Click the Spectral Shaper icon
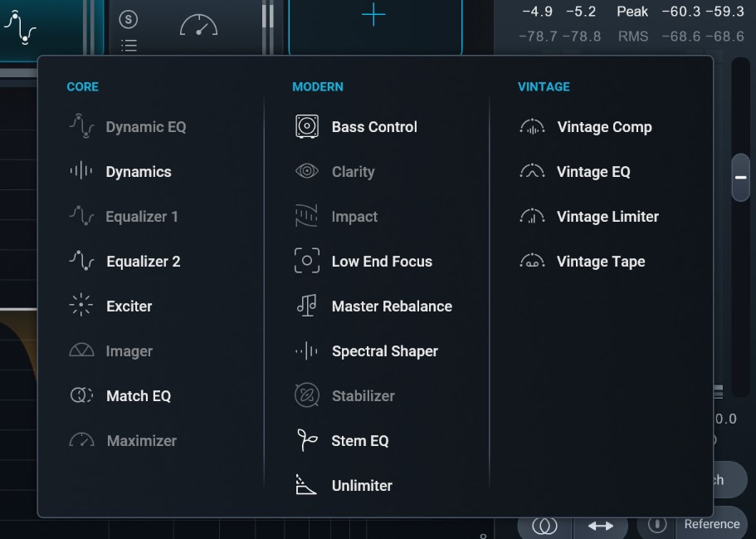 pos(306,351)
